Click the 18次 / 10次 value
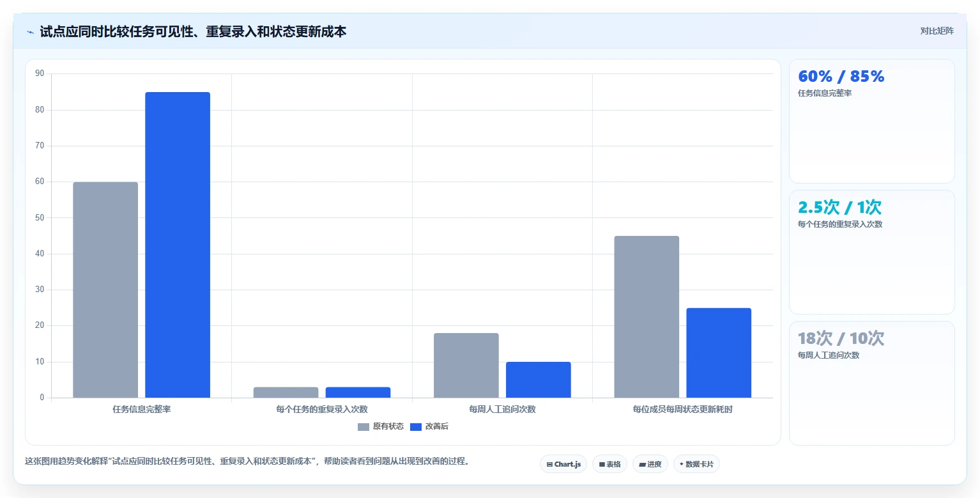The image size is (980, 498). (841, 339)
